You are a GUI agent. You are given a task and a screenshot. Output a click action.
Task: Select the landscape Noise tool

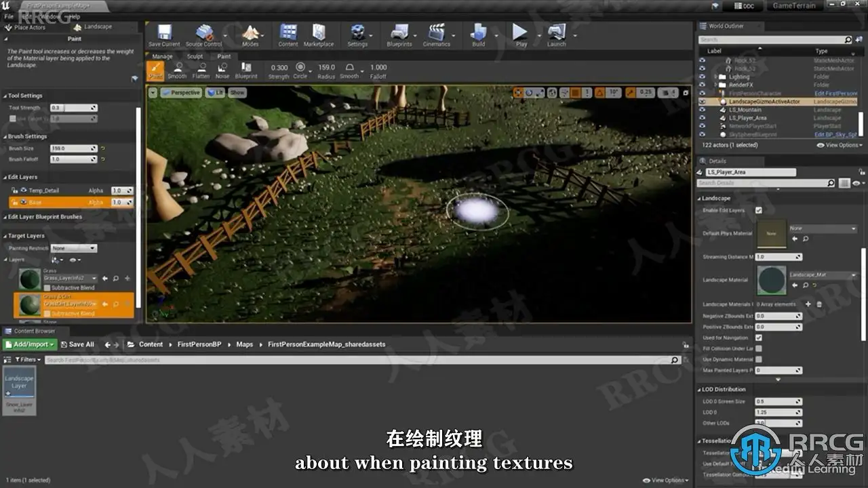pyautogui.click(x=222, y=70)
